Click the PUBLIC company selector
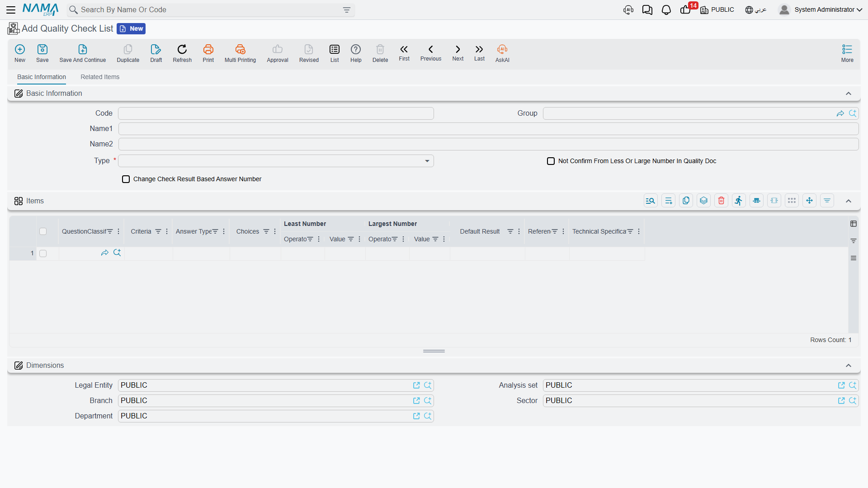Image resolution: width=868 pixels, height=488 pixels. pos(717,9)
